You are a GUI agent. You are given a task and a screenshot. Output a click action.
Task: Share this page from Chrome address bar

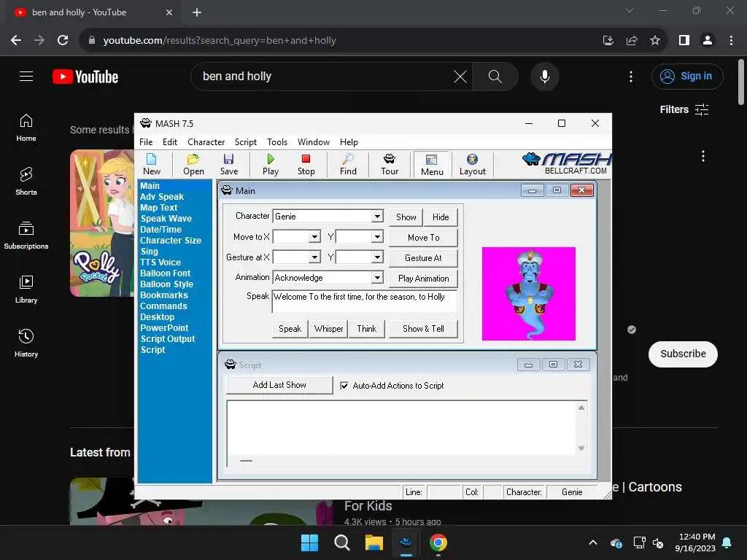click(x=632, y=40)
